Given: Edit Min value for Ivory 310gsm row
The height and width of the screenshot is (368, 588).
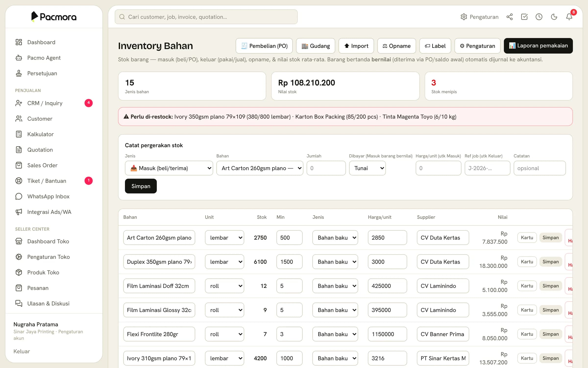Looking at the screenshot, I should pos(289,358).
